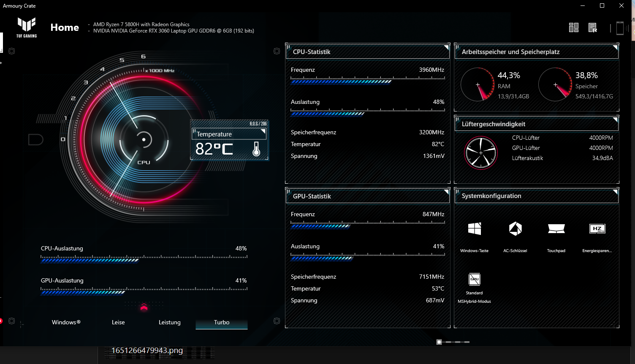
Task: Click the thermometer icon beside 82°C
Action: click(x=256, y=149)
